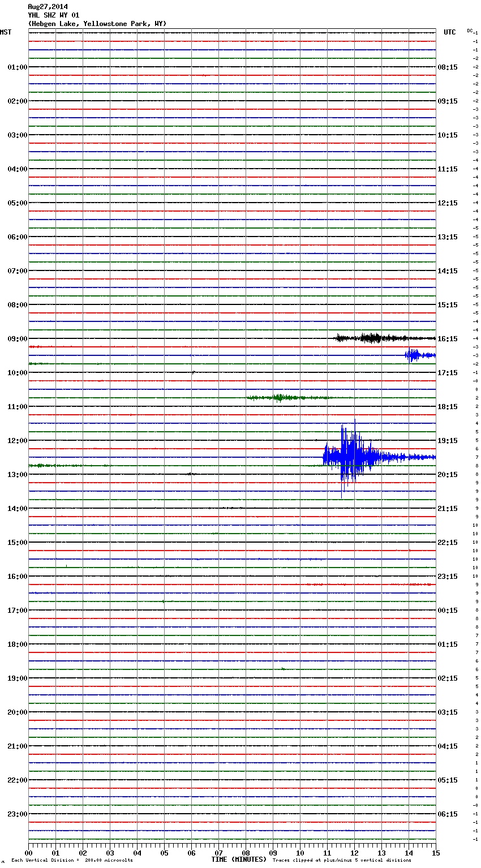This screenshot has width=481, height=868.
Task: Click the black seismic event on 09:00 trace
Action: [x=385, y=338]
